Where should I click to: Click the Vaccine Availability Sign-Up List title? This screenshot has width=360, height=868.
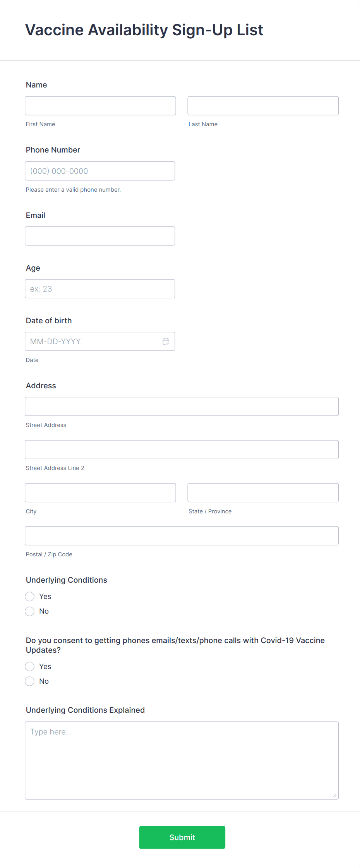[x=144, y=30]
